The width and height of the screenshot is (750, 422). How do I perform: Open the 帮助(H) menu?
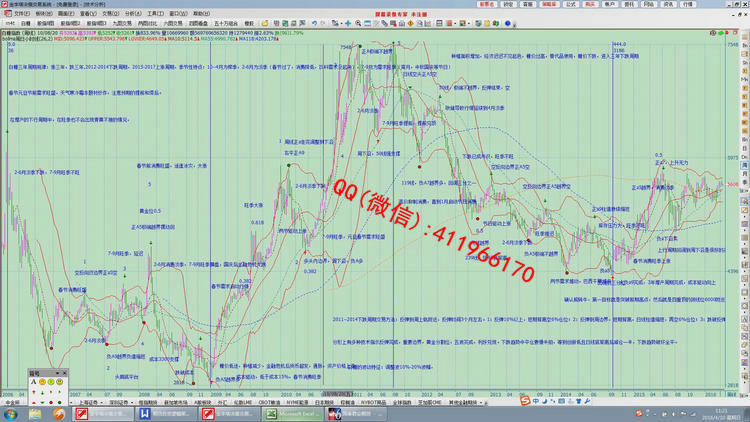[201, 13]
